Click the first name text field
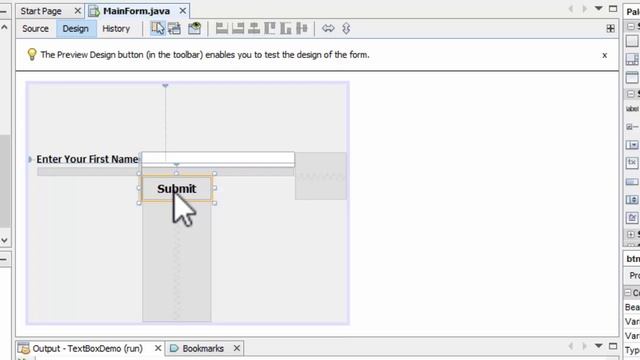This screenshot has width=640, height=360. [x=218, y=159]
